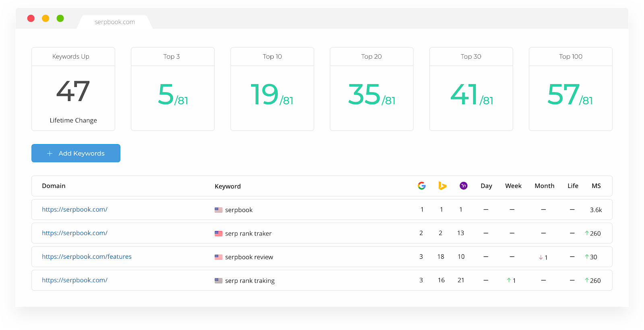644x330 pixels.
Task: Click the yellow minimize window button
Action: tap(45, 18)
